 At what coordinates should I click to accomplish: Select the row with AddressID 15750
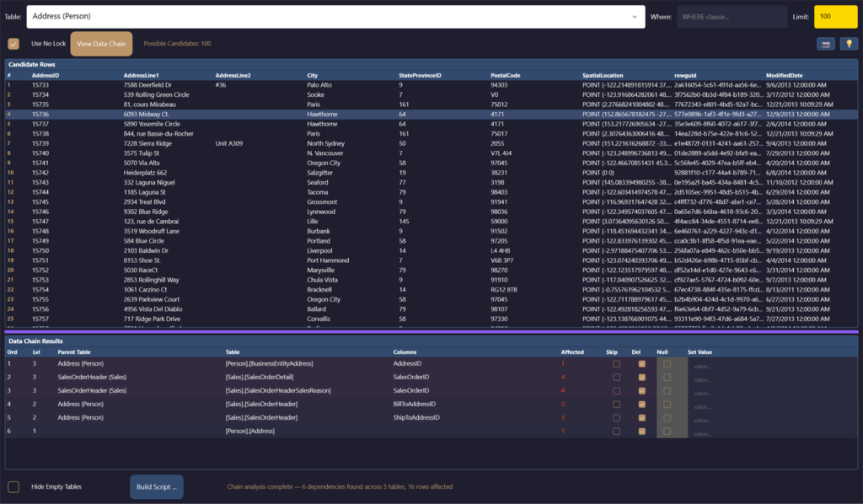(x=431, y=251)
